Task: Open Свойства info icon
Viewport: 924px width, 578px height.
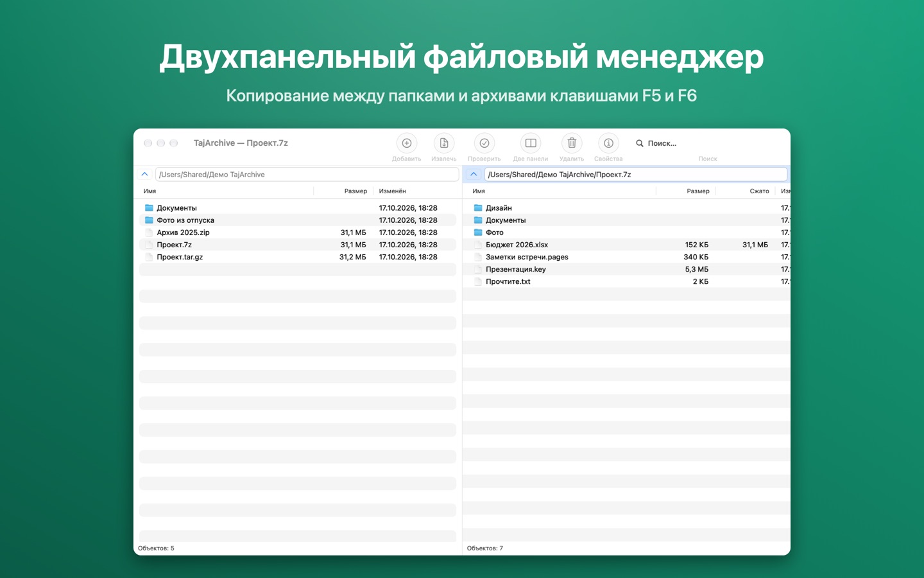Action: coord(608,143)
